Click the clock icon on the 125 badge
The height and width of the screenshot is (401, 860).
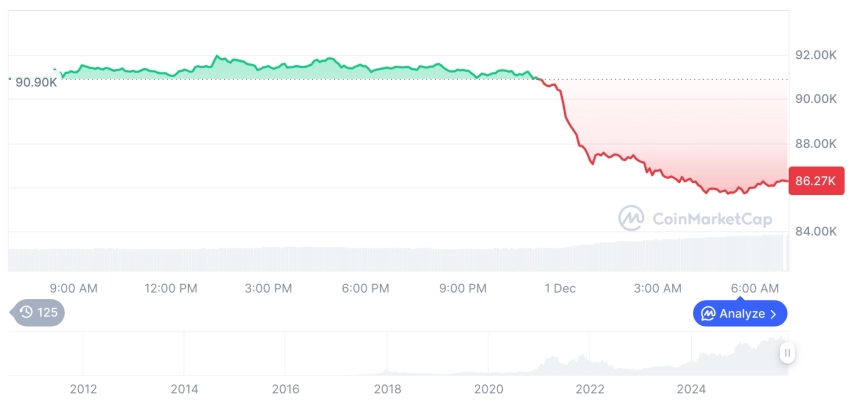point(26,313)
